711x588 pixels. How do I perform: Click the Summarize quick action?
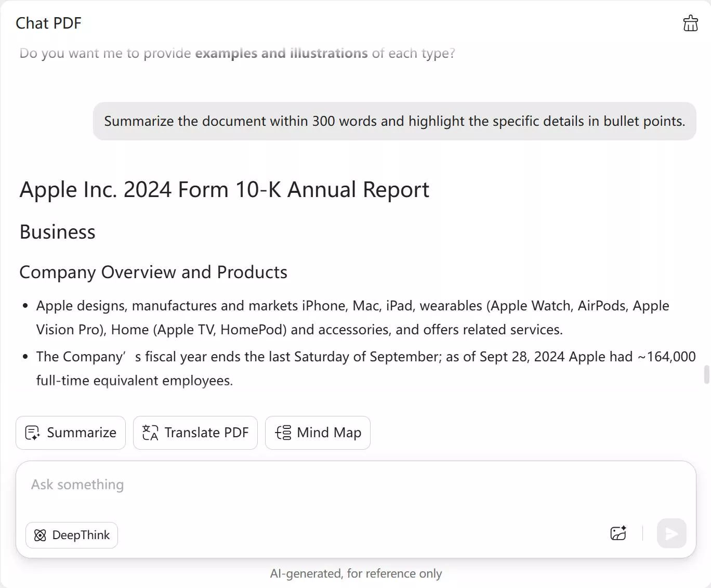pyautogui.click(x=71, y=433)
